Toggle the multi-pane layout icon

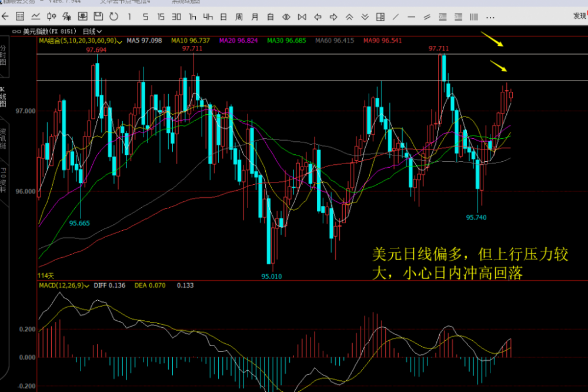pos(380,17)
